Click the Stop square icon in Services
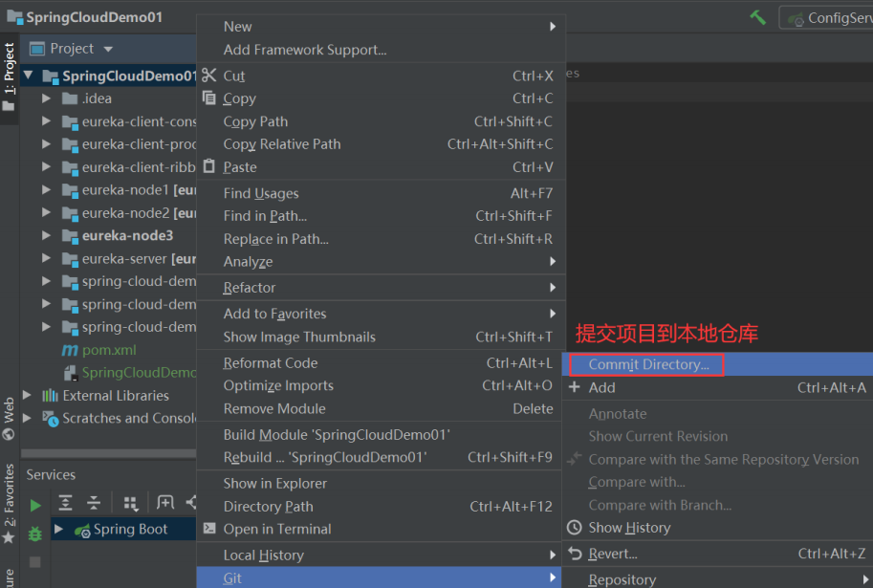This screenshot has width=873, height=588. (x=35, y=562)
